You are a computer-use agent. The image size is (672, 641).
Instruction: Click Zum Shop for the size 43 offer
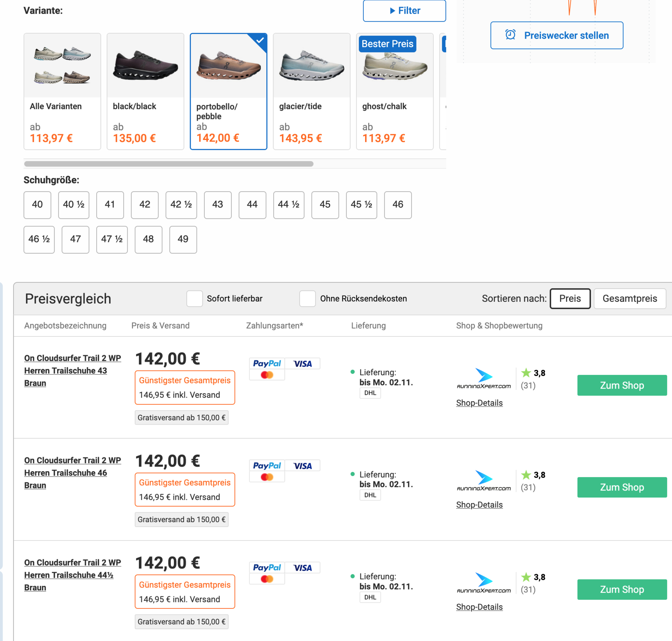tap(622, 385)
